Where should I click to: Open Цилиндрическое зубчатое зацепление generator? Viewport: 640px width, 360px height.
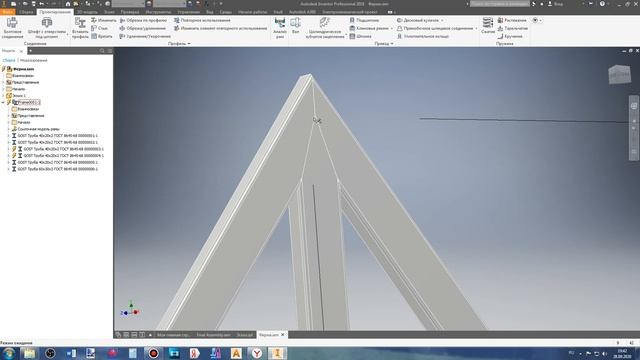tap(325, 28)
